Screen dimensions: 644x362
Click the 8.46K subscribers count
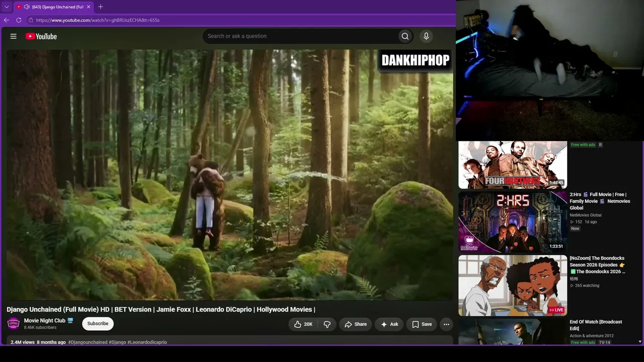[x=40, y=328]
